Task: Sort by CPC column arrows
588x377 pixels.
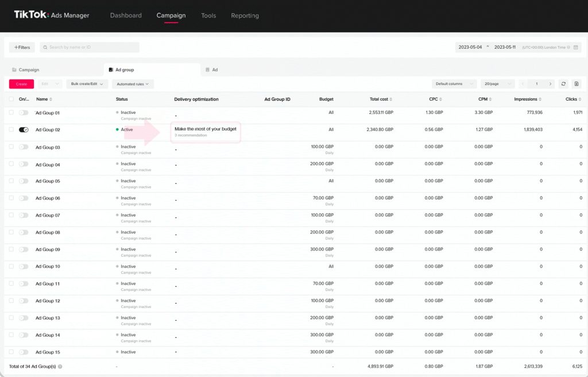Action: coord(440,99)
